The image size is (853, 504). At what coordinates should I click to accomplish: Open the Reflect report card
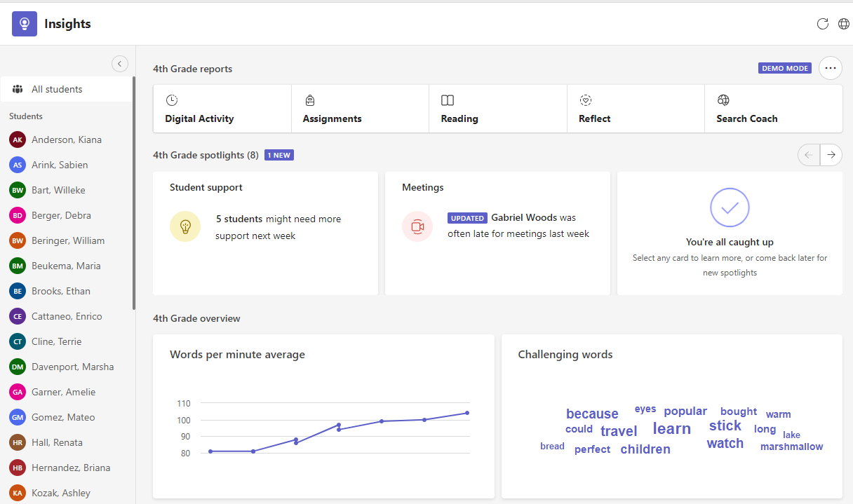(636, 109)
